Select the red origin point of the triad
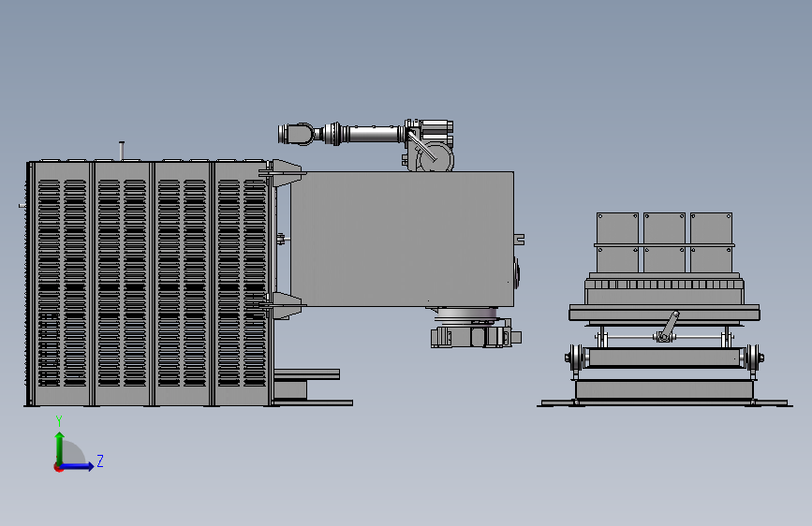Viewport: 812px width, 526px height. [x=58, y=467]
